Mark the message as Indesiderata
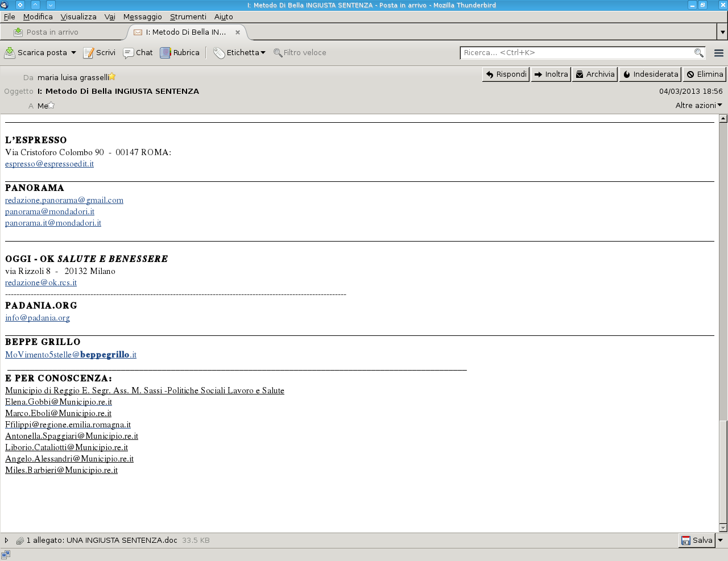Viewport: 728px width, 561px height. [x=650, y=74]
